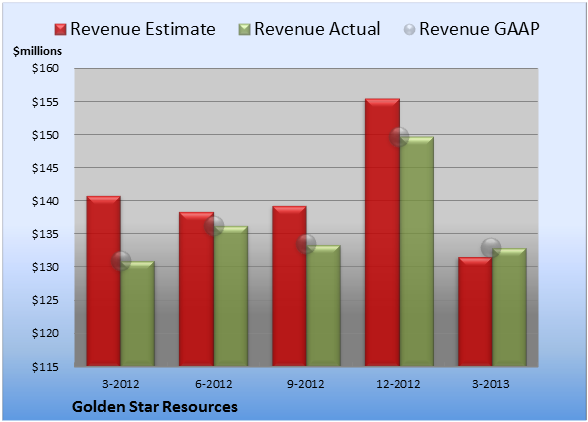
Task: Select the GAAP sphere marker for 9-2012
Action: 306,244
